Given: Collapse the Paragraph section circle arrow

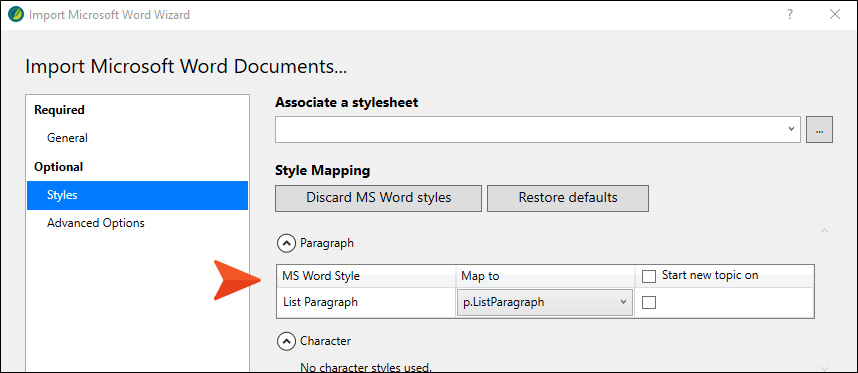Looking at the screenshot, I should tap(286, 243).
